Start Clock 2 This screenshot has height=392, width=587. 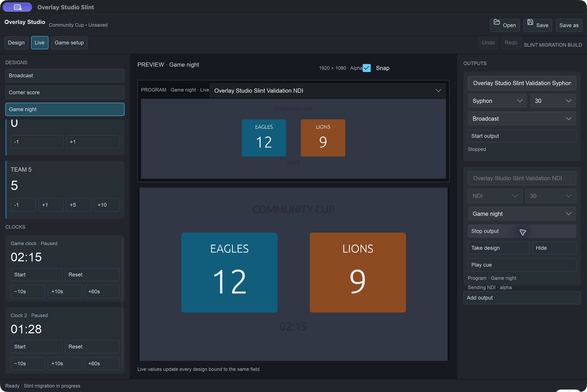click(36, 346)
